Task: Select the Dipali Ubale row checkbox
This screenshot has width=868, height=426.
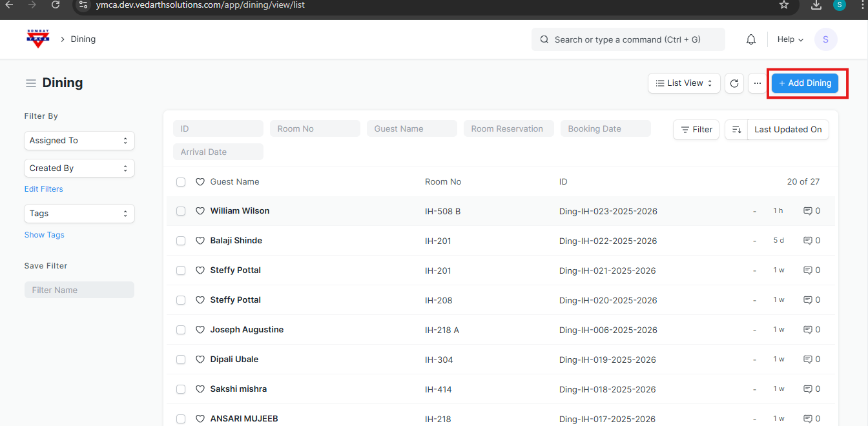Action: tap(181, 360)
